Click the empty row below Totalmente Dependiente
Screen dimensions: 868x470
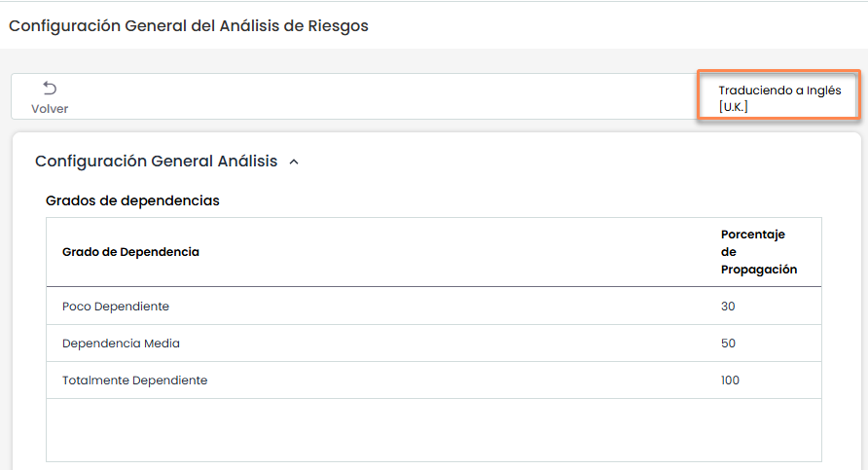(433, 429)
